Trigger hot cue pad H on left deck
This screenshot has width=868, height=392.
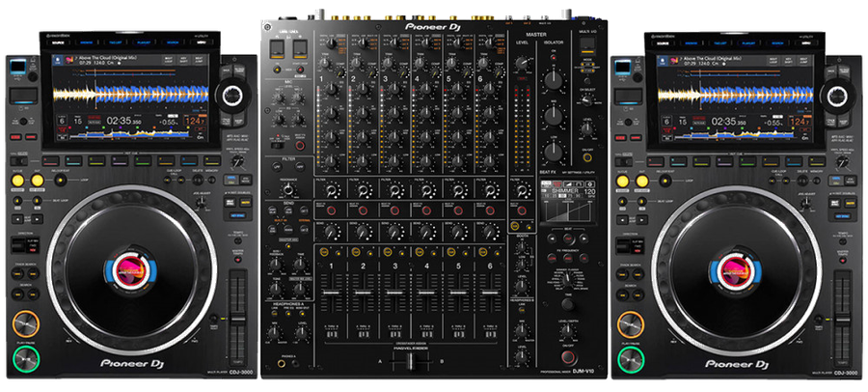point(212,161)
